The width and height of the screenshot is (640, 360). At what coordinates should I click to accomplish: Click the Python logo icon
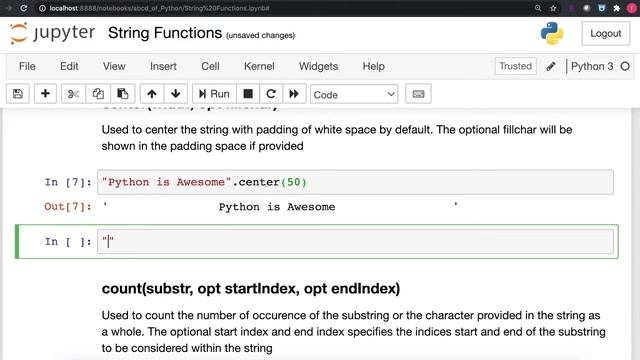552,33
